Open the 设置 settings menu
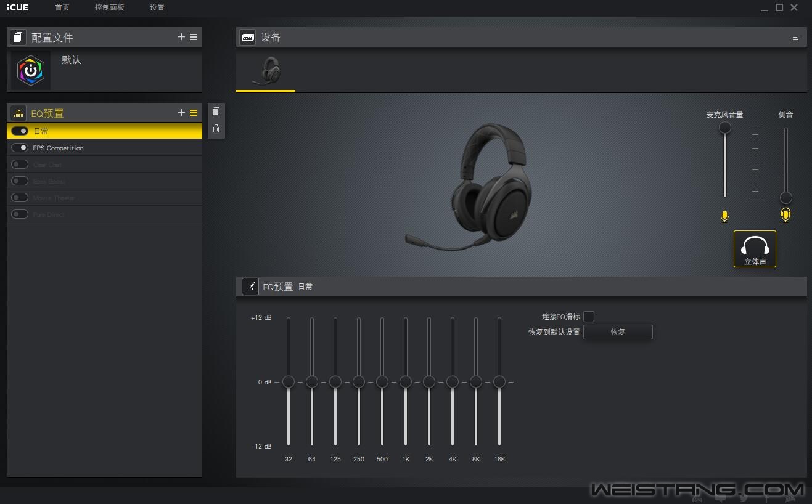 click(157, 7)
